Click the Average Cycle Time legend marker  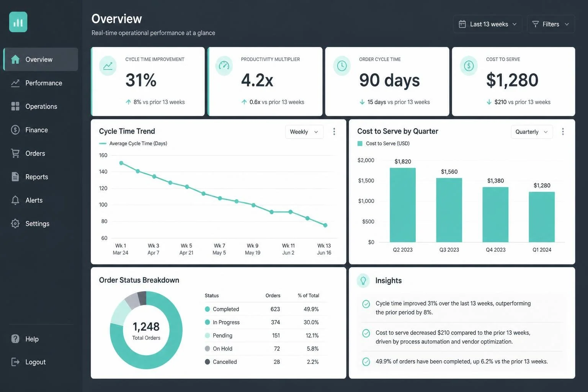[x=103, y=144]
